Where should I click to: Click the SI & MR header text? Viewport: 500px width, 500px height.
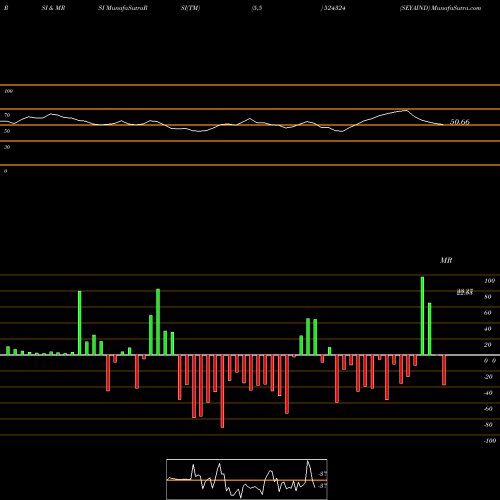click(53, 8)
